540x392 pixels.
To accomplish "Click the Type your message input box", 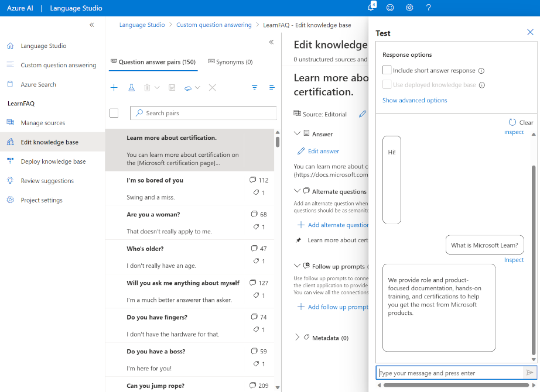I will [450, 373].
